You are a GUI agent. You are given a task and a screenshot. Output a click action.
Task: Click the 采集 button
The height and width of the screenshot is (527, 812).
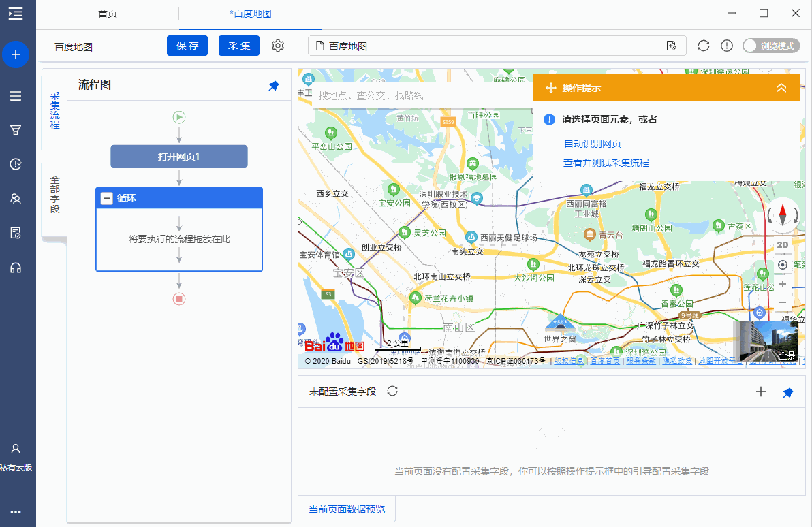pyautogui.click(x=238, y=46)
